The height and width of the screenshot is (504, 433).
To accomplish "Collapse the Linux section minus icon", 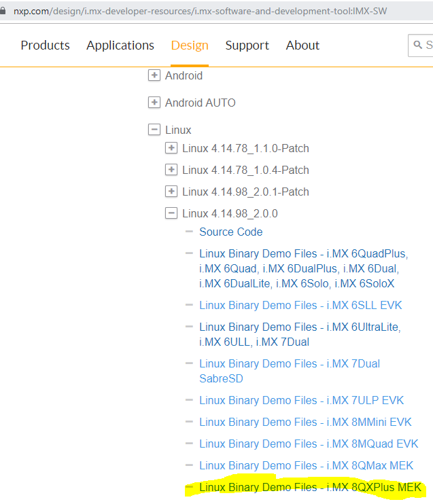I will tap(154, 130).
